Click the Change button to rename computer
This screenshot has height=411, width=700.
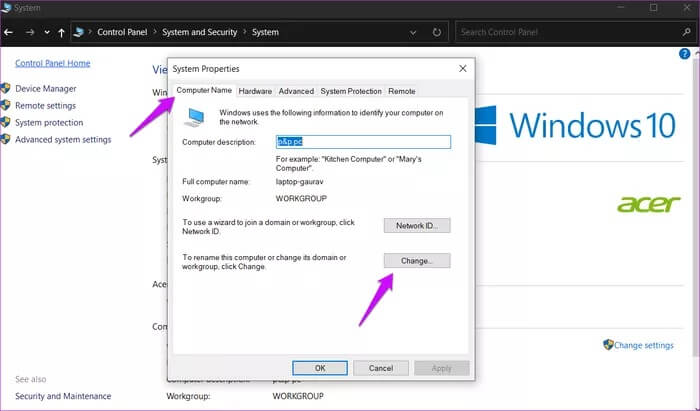(417, 261)
